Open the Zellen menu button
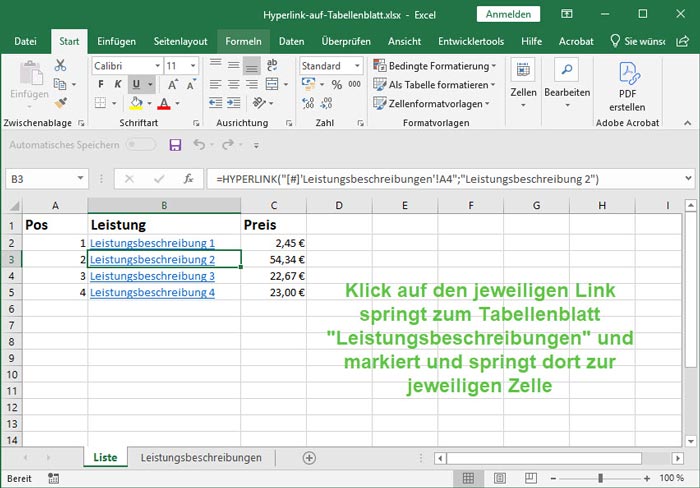The width and height of the screenshot is (700, 488). [x=523, y=85]
